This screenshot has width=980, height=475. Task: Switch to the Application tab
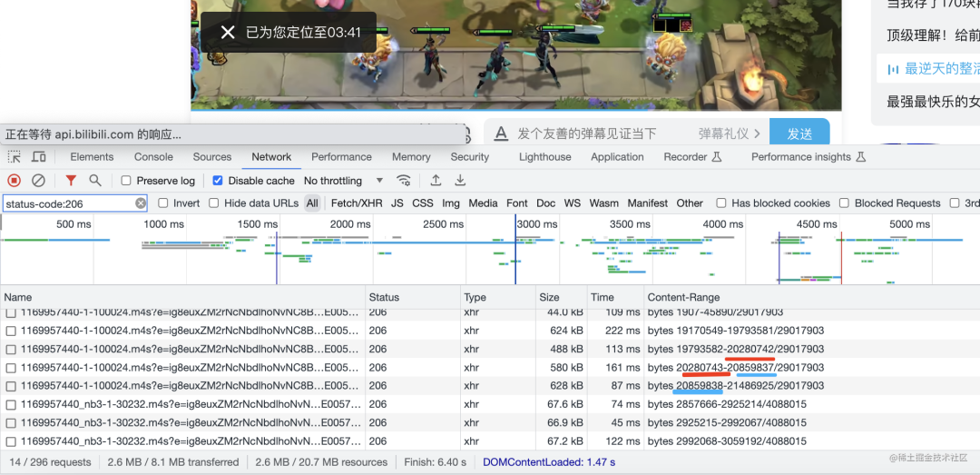click(x=617, y=157)
